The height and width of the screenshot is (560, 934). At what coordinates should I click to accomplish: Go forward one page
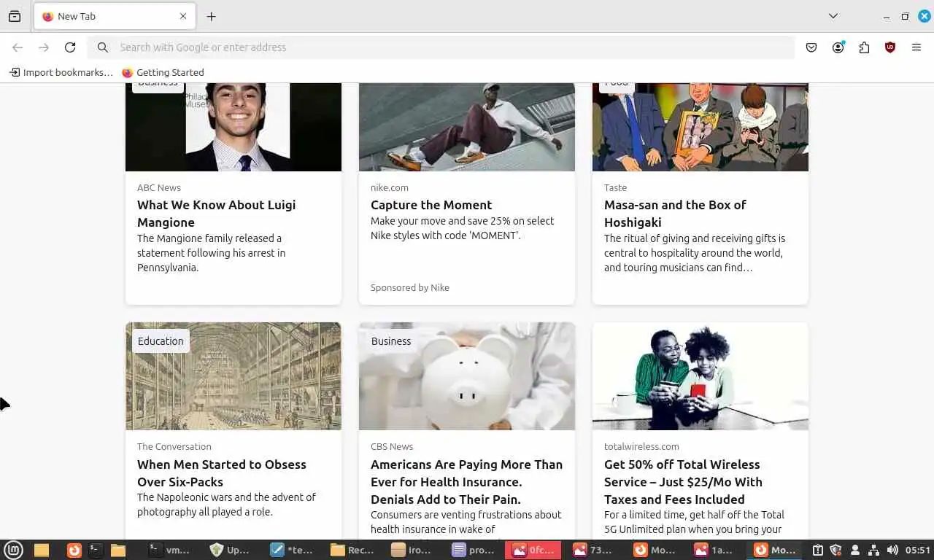(44, 47)
